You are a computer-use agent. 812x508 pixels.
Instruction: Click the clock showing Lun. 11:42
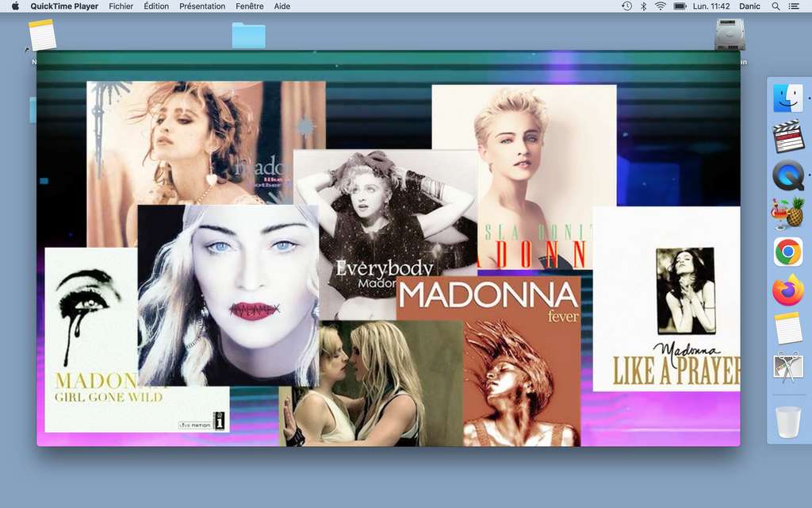click(711, 6)
